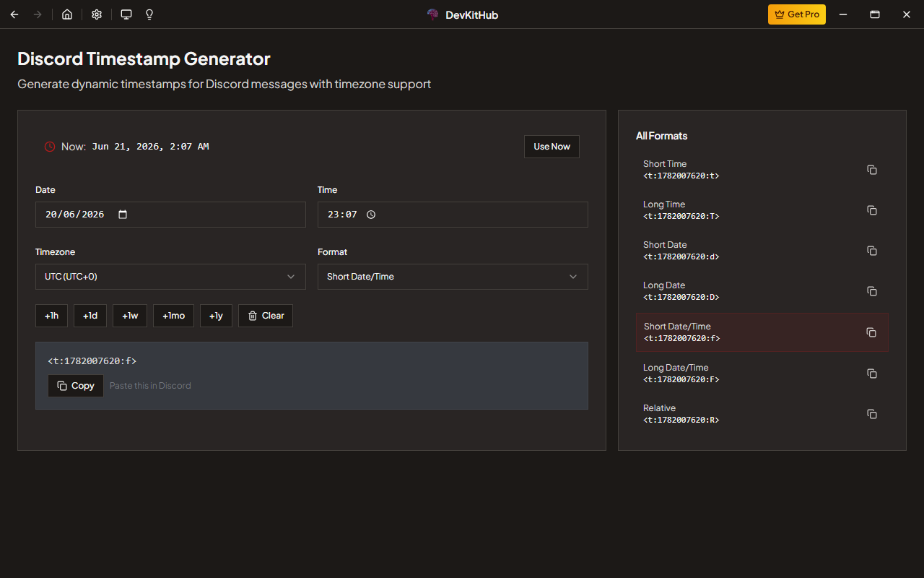This screenshot has width=924, height=578.
Task: Open the calendar picker in Date field
Action: coord(123,215)
